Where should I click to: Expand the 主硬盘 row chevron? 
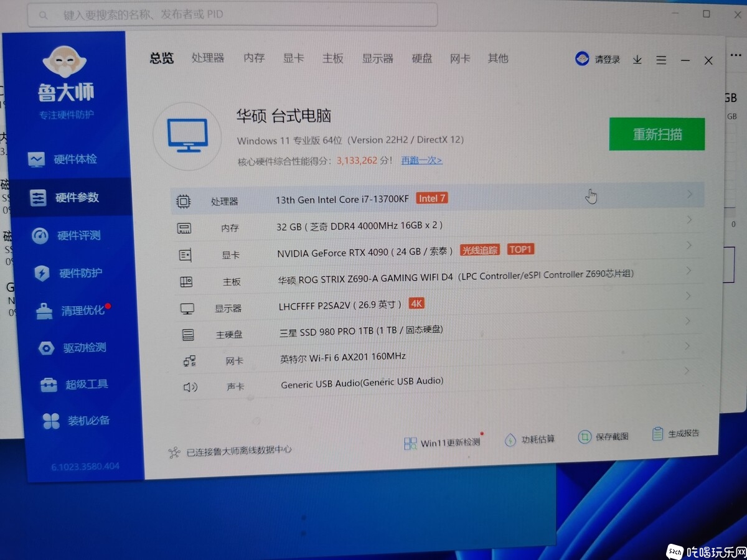(x=688, y=321)
